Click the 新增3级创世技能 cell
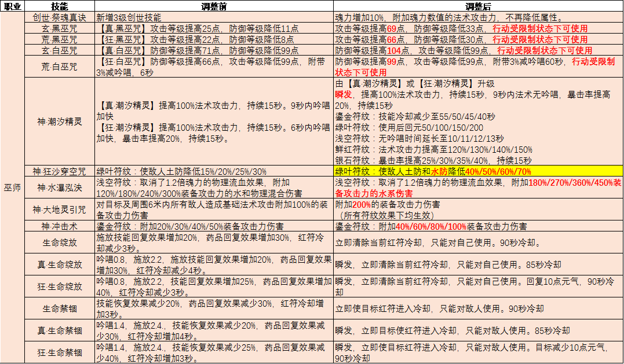Image resolution: width=624 pixels, height=364 pixels. [x=214, y=17]
